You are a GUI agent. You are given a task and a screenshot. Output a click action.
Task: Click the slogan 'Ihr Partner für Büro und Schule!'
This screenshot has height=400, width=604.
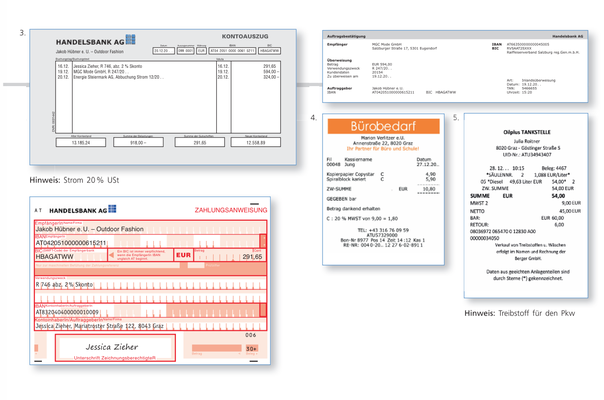pyautogui.click(x=383, y=148)
